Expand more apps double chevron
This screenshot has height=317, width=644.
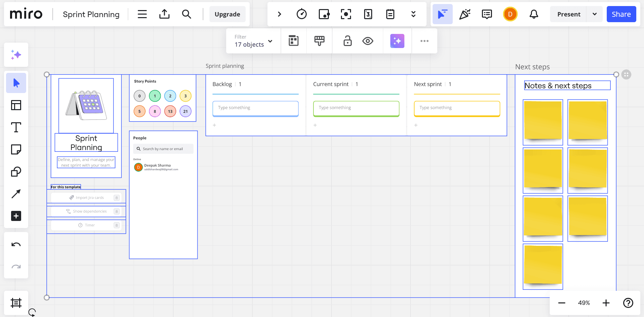(413, 14)
